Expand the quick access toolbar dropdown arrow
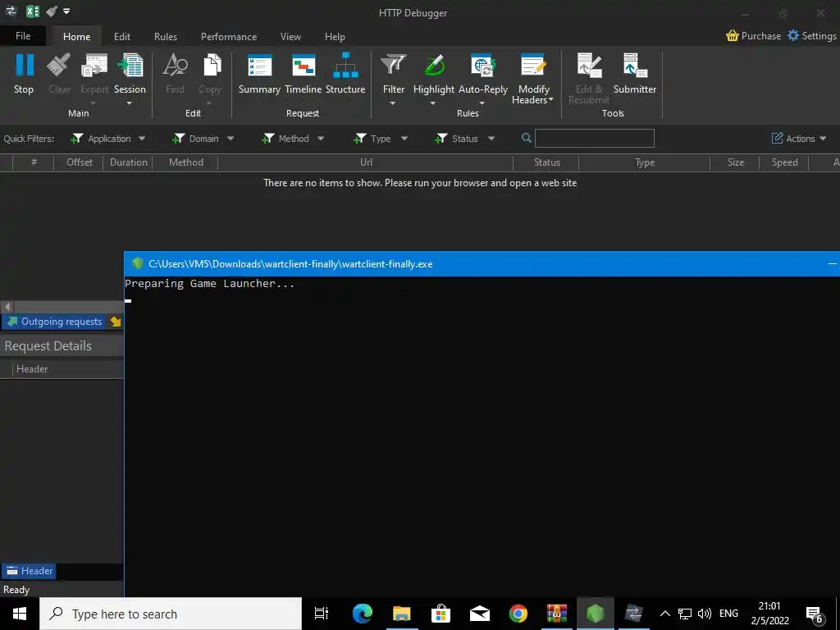Screen dimensions: 840x630 click(66, 11)
